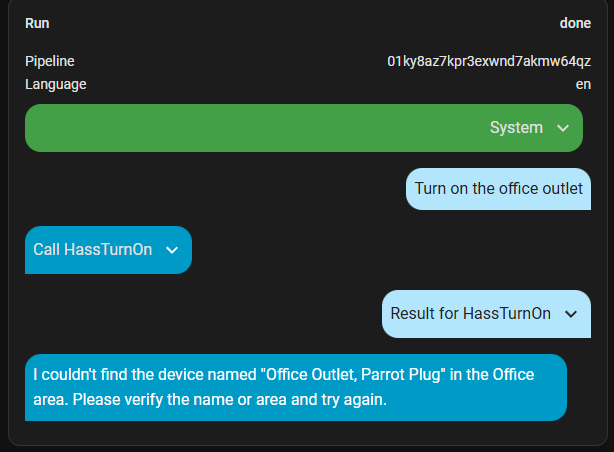Expand the Result for HassTurnOn chevron
The height and width of the screenshot is (452, 614).
[571, 314]
